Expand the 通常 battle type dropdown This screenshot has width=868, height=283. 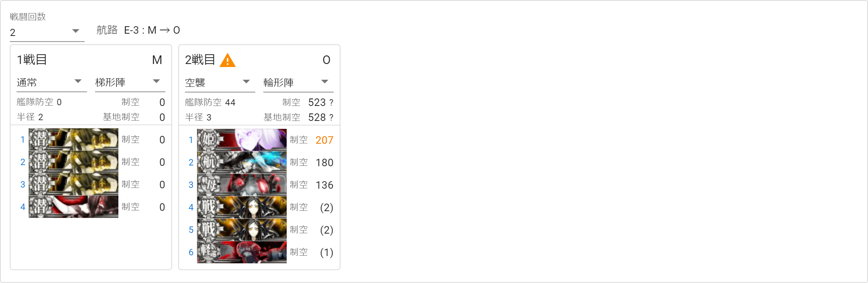tap(52, 82)
